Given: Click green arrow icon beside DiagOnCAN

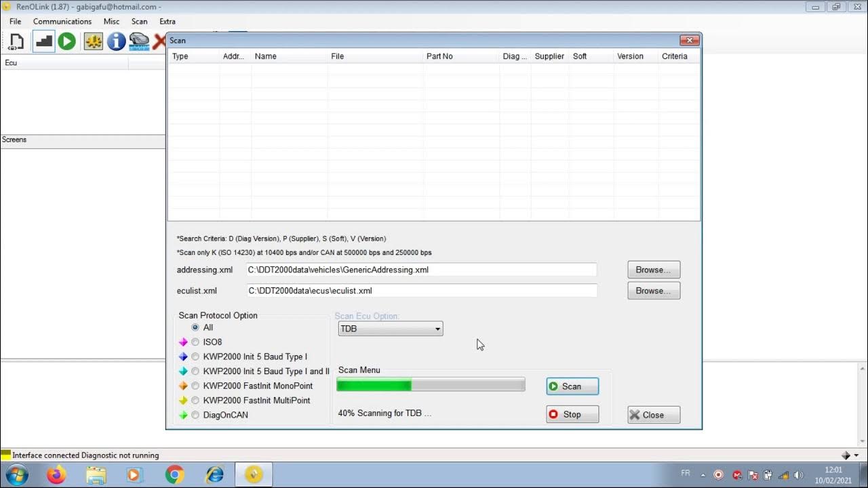Looking at the screenshot, I should [183, 415].
